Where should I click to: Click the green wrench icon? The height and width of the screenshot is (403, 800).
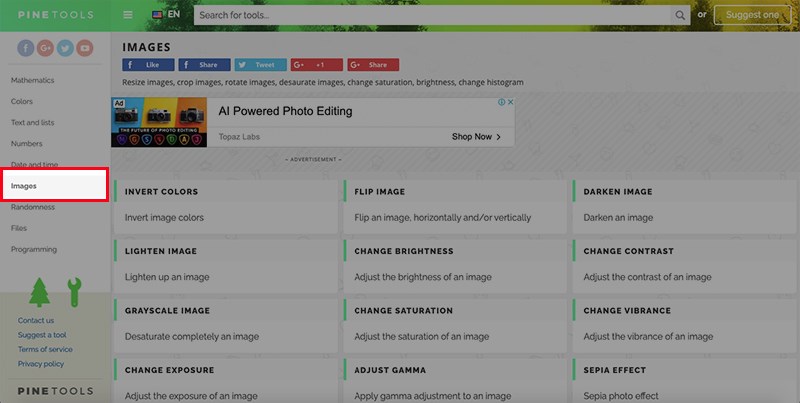(x=74, y=292)
